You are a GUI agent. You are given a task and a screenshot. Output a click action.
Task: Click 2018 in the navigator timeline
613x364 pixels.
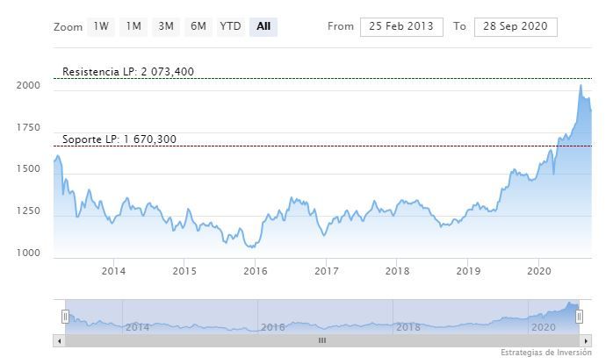pos(407,327)
